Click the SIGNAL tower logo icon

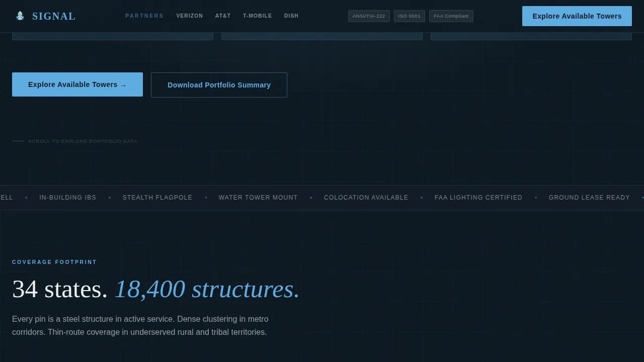pos(20,16)
